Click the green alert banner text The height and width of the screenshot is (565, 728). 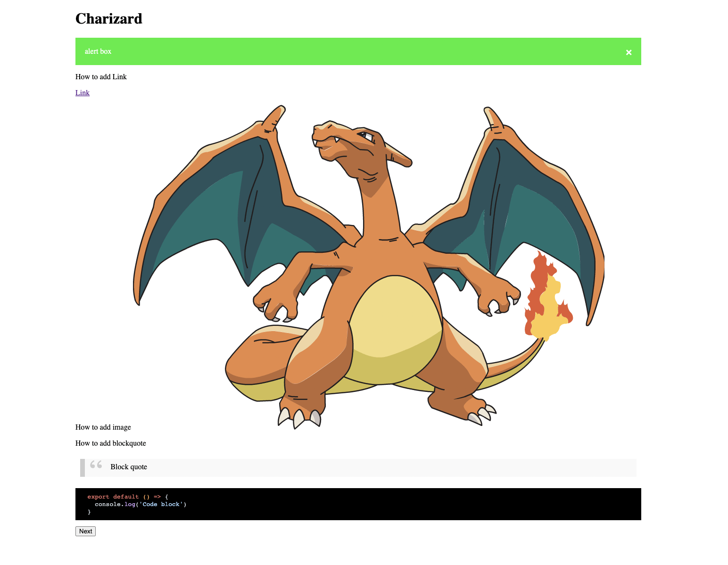(x=98, y=51)
